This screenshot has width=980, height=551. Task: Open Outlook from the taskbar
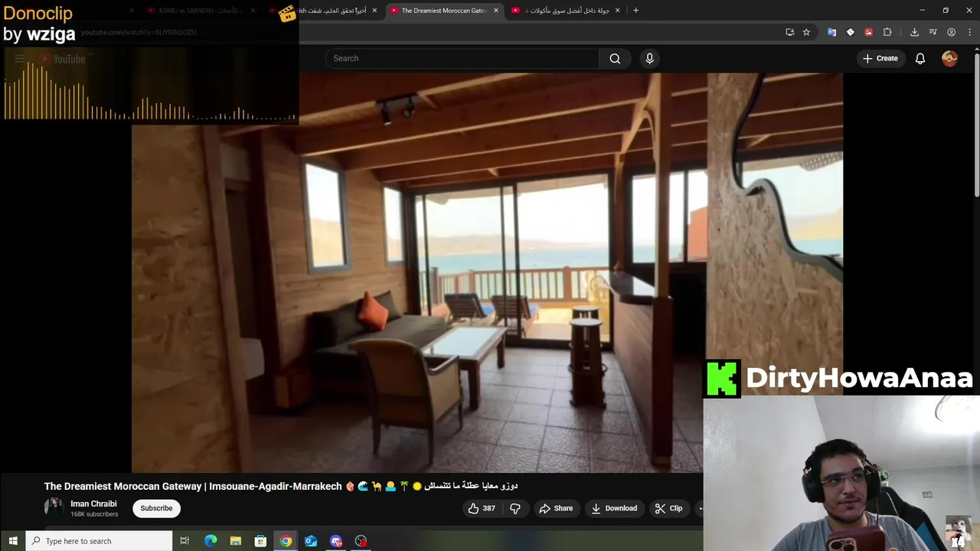311,540
